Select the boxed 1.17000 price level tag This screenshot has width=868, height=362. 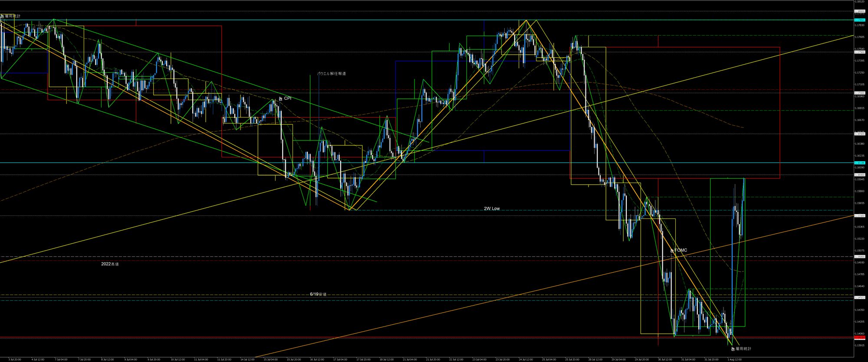859,93
